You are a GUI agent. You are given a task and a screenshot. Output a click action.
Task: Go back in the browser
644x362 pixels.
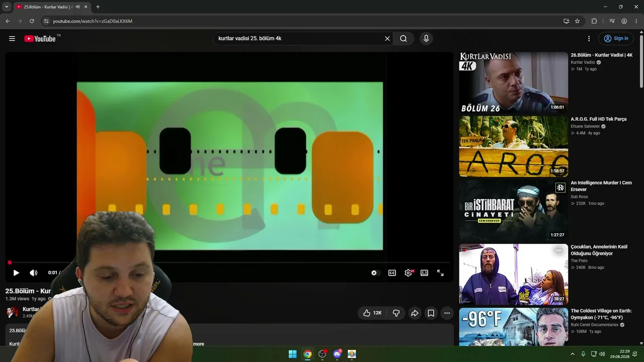[8, 21]
